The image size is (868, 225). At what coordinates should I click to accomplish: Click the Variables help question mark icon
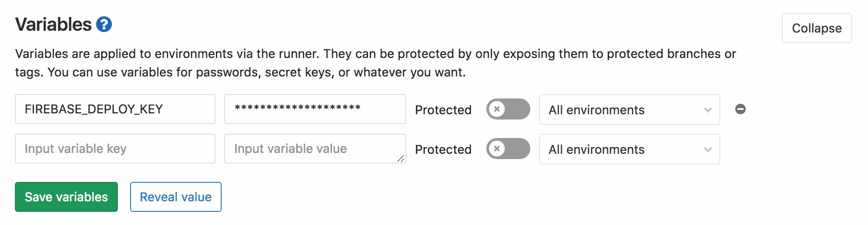[x=104, y=24]
